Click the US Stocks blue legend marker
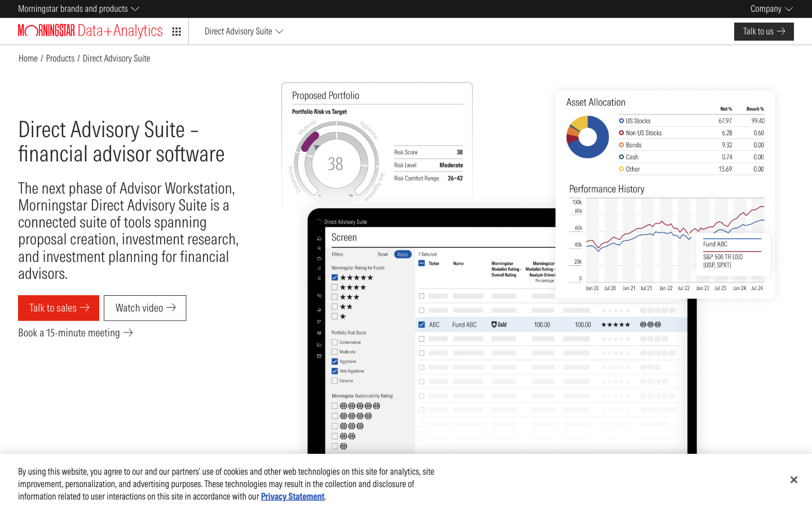 pos(621,121)
